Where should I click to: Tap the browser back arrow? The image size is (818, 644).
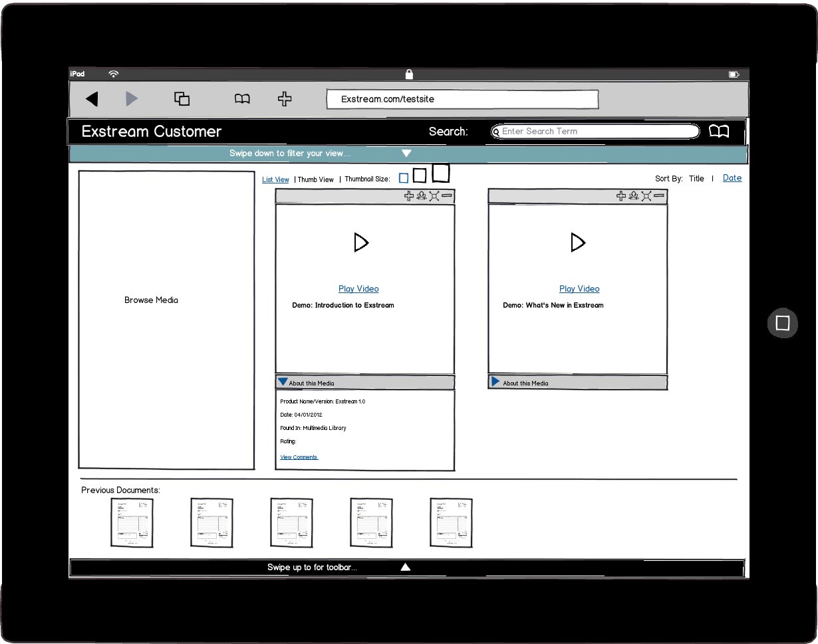[x=92, y=99]
